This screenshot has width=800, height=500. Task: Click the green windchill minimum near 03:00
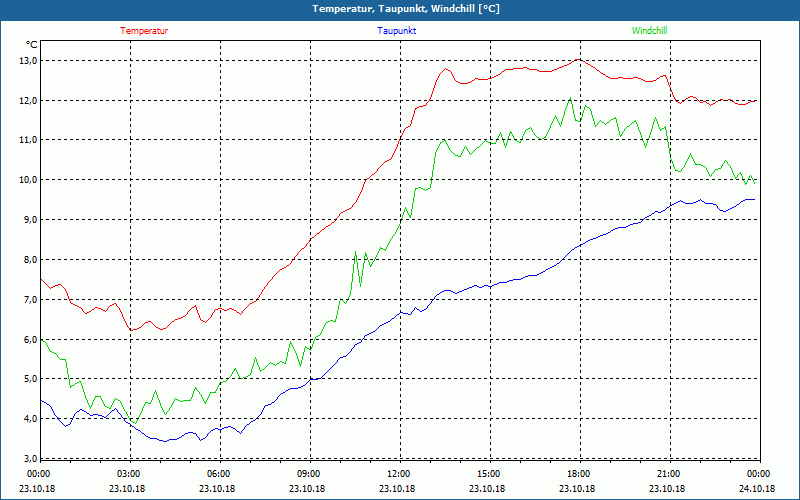135,422
